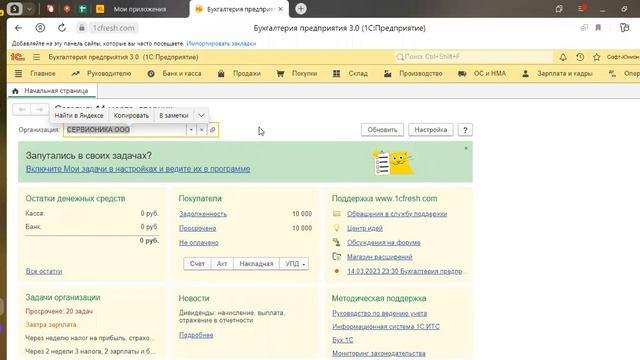Open notifications bell icon
The image size is (640, 360).
563,57
